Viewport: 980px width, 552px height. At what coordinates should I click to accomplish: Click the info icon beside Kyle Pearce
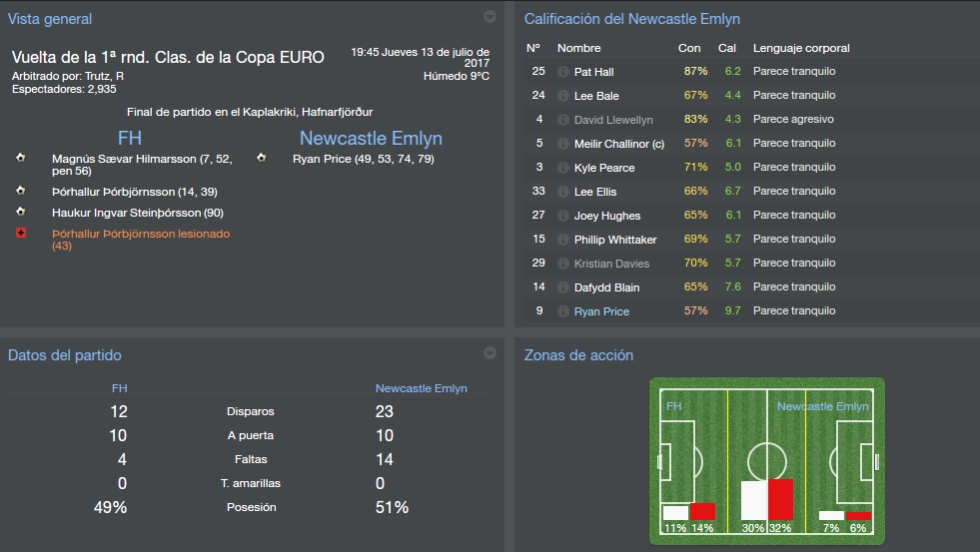click(563, 168)
